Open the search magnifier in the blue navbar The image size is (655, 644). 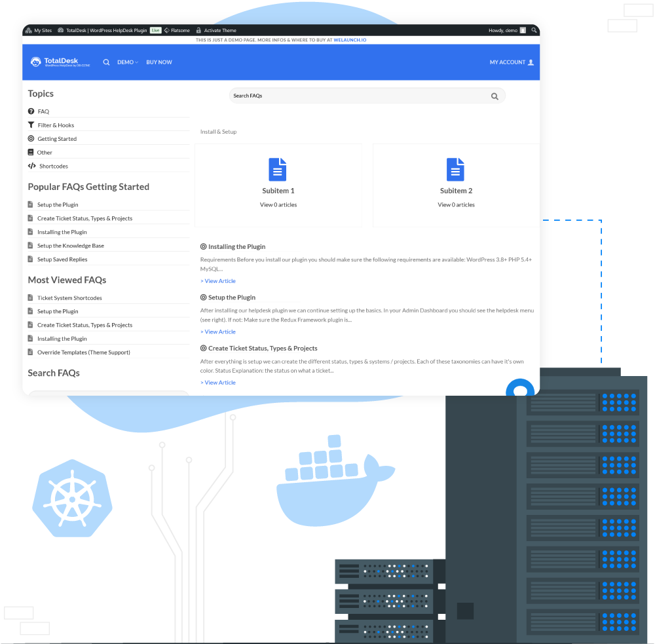[106, 62]
